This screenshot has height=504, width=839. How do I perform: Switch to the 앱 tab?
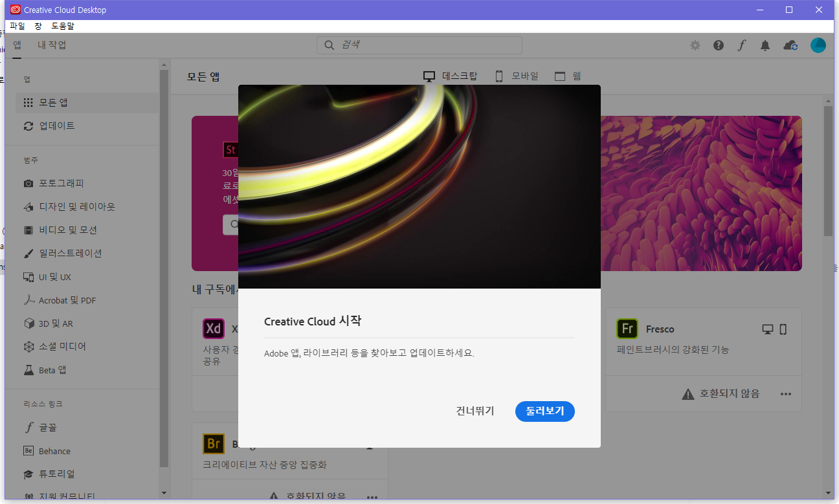[17, 45]
